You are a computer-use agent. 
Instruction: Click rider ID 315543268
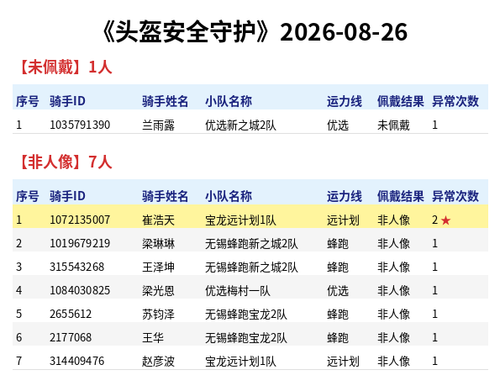(x=77, y=267)
